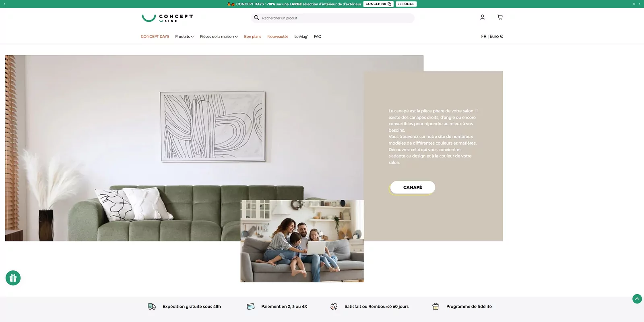Click 'Expédition gratuite sous 48h' text
This screenshot has height=322, width=644.
tap(192, 307)
